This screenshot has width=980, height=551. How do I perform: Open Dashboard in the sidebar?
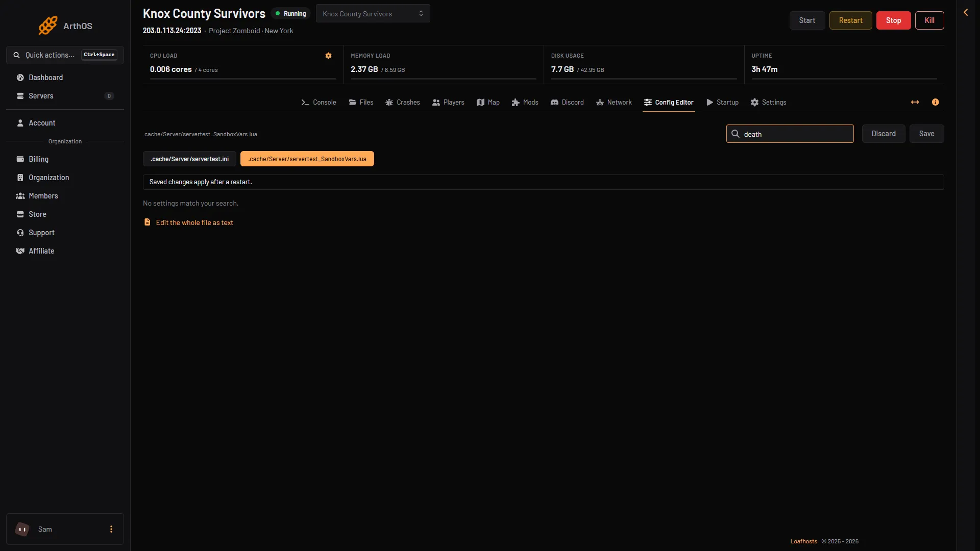coord(65,78)
